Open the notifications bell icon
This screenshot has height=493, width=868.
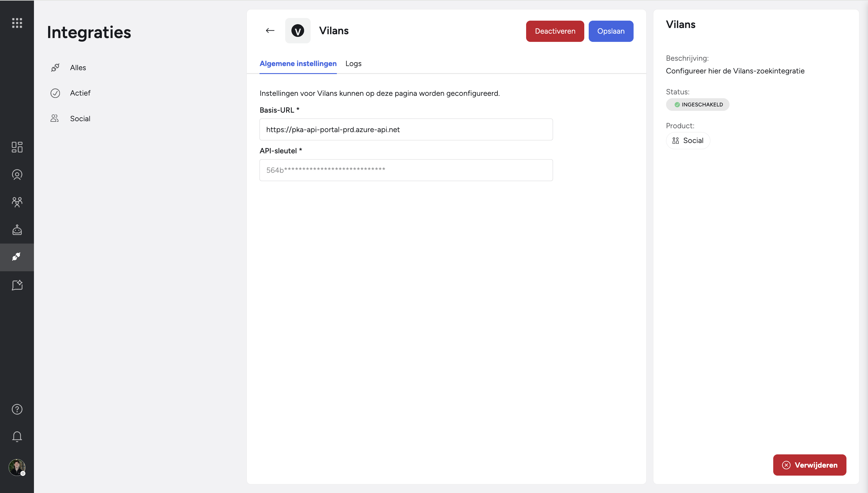(x=17, y=437)
